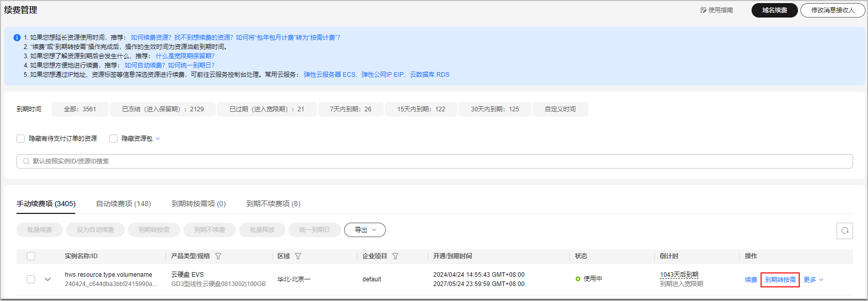
Task: Switch to the 自动续费项 (148) tab
Action: point(124,204)
